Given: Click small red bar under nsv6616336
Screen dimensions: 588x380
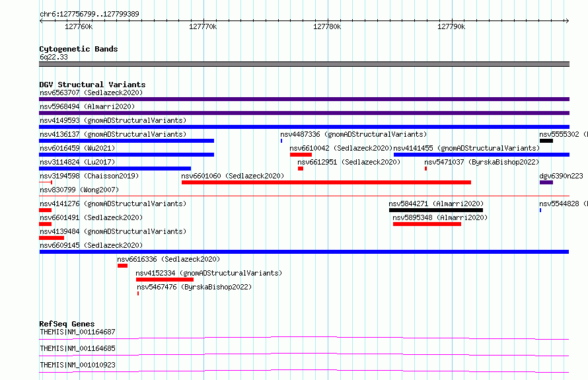Looking at the screenshot, I should (x=122, y=266).
